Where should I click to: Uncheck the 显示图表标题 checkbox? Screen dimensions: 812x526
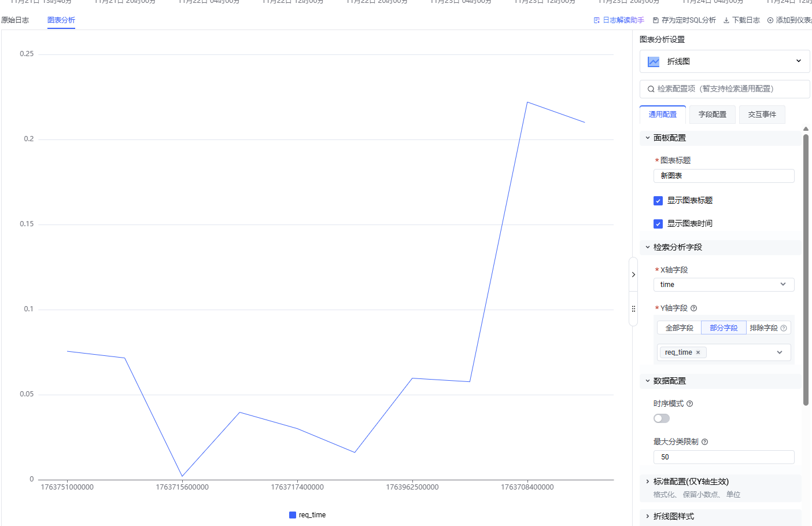coord(658,201)
